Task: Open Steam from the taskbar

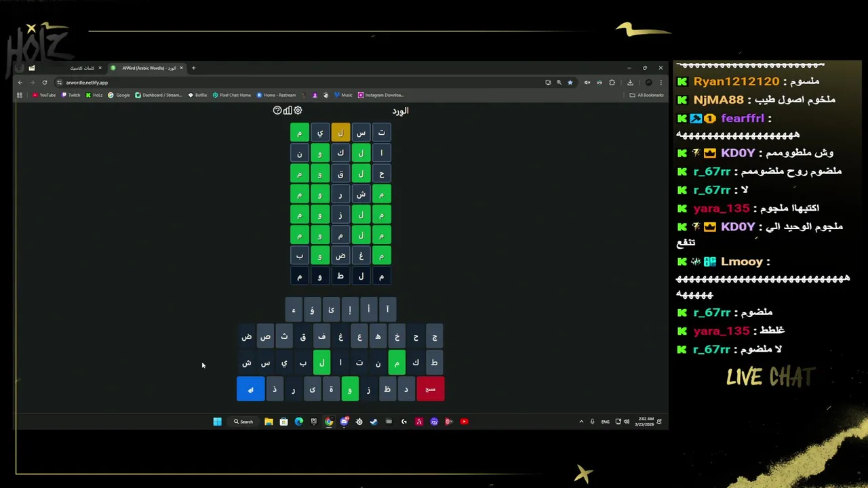Action: pos(374,422)
